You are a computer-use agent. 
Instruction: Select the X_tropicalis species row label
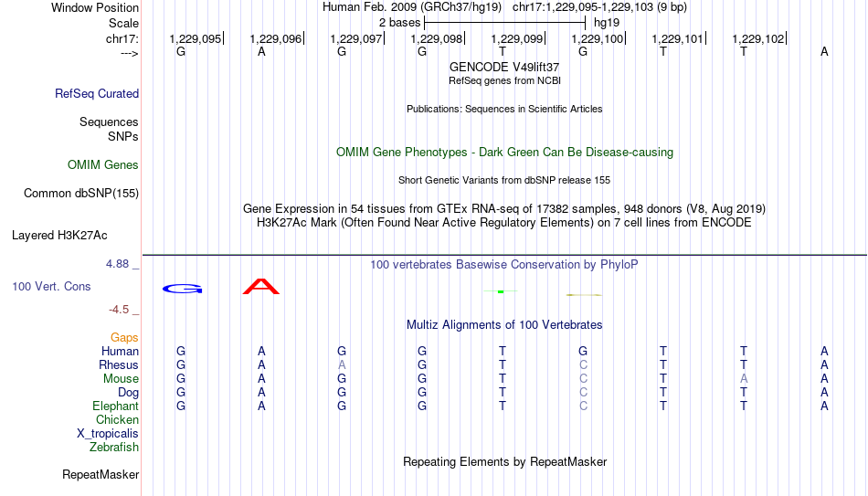point(108,434)
